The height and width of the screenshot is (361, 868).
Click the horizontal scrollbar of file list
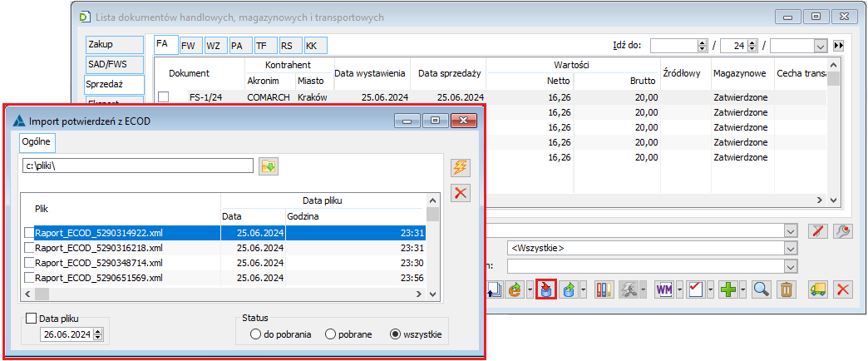tap(224, 294)
